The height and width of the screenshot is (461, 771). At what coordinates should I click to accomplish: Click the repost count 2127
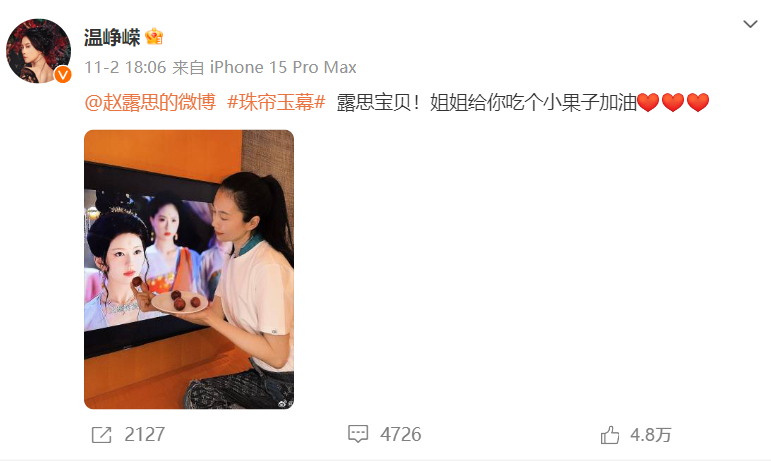pyautogui.click(x=145, y=435)
